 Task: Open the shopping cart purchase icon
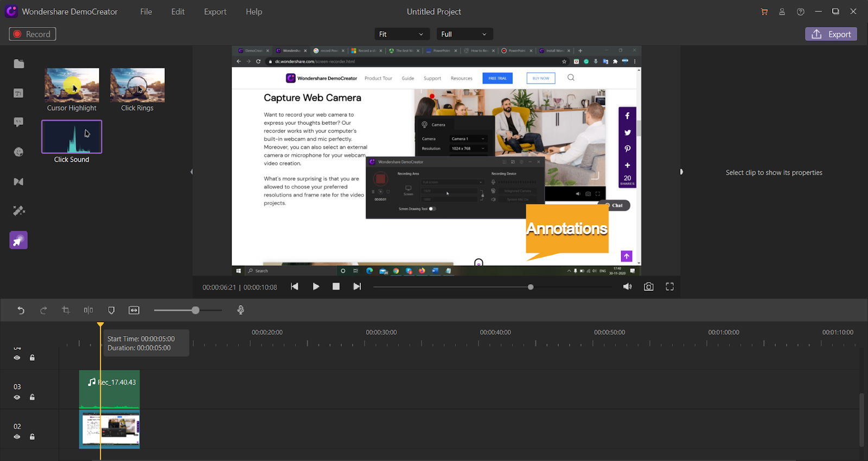pyautogui.click(x=764, y=11)
